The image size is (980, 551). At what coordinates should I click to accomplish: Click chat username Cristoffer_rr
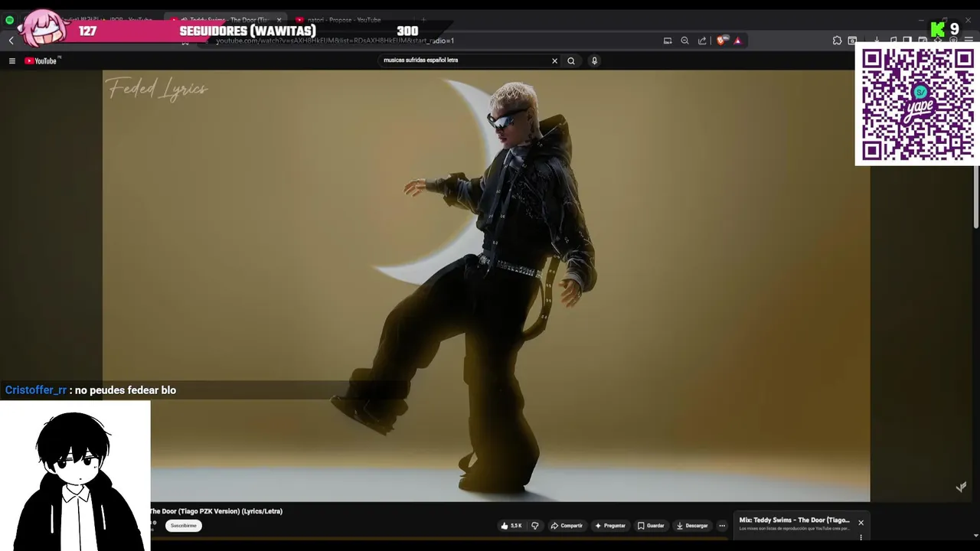pos(36,390)
